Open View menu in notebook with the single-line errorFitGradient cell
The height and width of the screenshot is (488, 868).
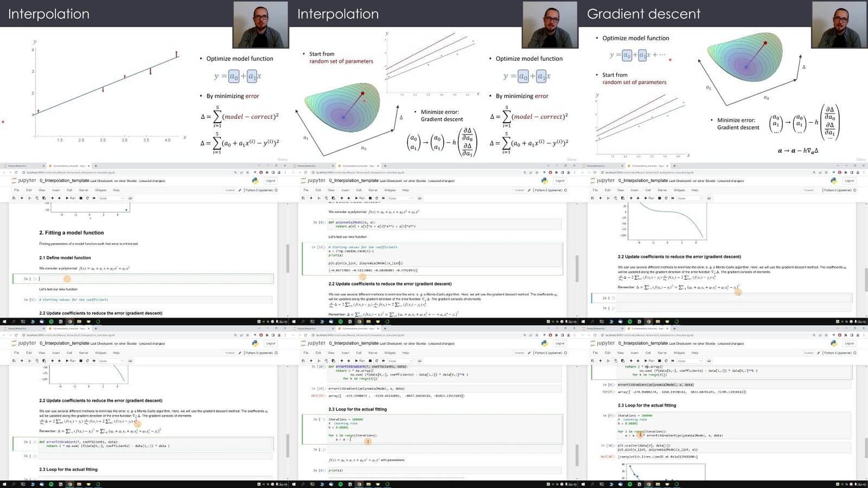(x=42, y=353)
